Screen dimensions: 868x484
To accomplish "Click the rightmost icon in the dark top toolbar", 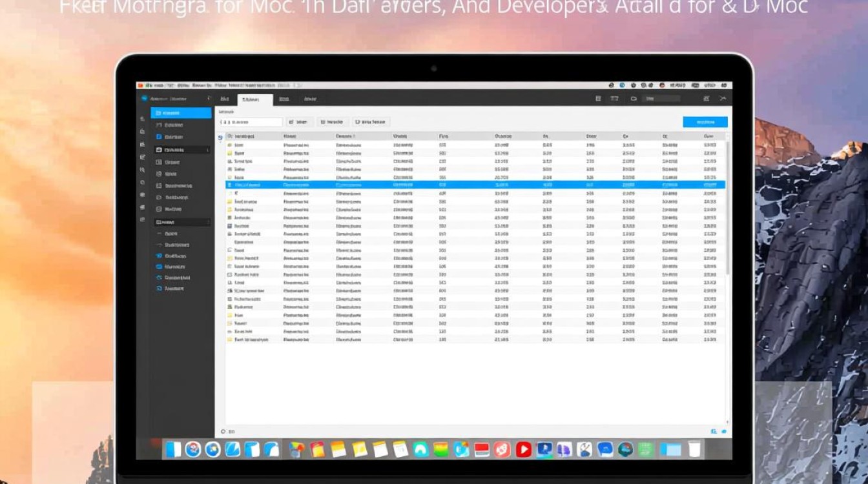I will point(723,99).
